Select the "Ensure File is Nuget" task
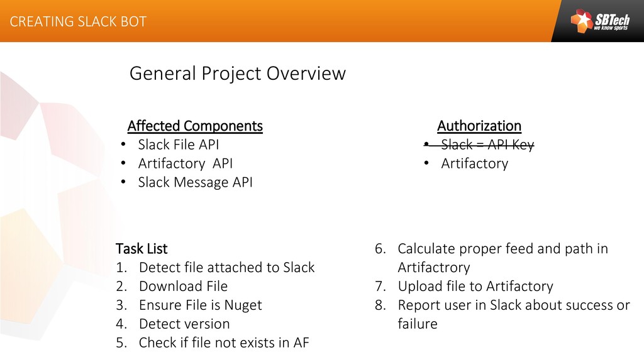The width and height of the screenshot is (644, 362). point(200,305)
